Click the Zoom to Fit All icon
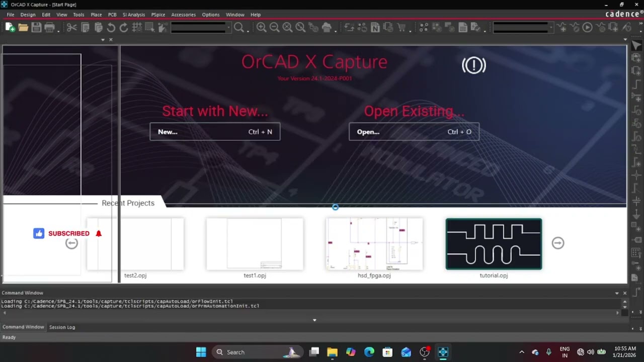 coord(301,28)
